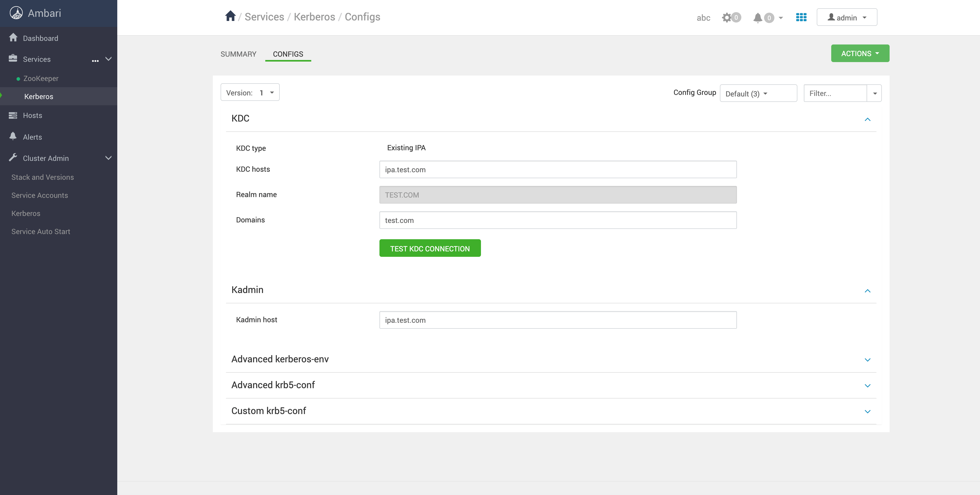Open Alerts in the sidebar

coord(32,137)
